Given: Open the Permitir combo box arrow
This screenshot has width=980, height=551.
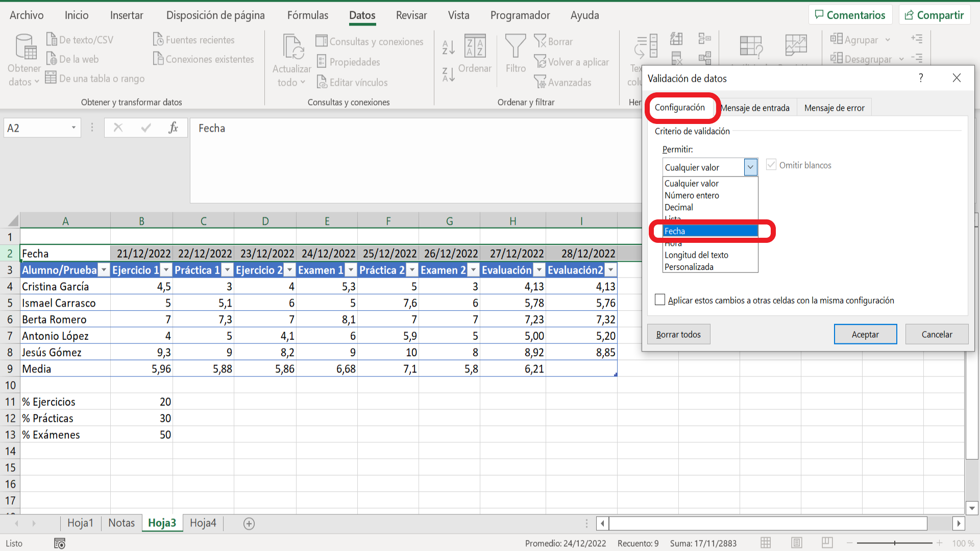Looking at the screenshot, I should [x=750, y=167].
